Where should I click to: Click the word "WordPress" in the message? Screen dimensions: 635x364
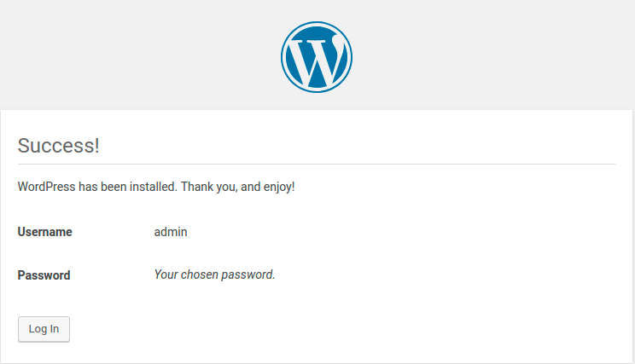(x=47, y=187)
